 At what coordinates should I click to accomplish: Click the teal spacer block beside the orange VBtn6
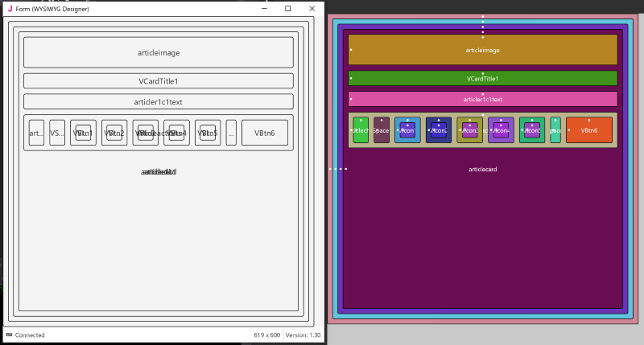(x=555, y=130)
